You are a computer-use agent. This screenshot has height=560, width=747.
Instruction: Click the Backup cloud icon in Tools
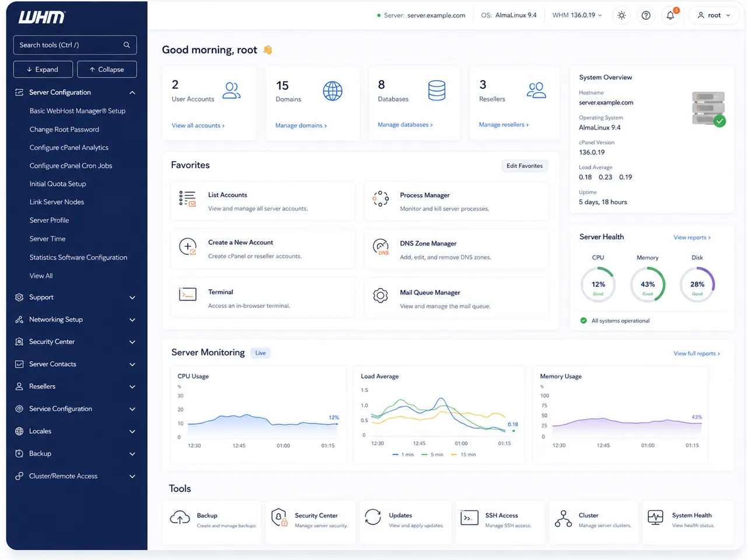(x=180, y=517)
